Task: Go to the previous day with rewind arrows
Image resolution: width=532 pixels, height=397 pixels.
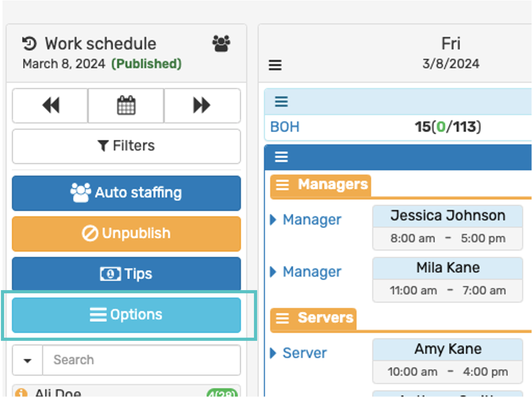Action: (50, 105)
